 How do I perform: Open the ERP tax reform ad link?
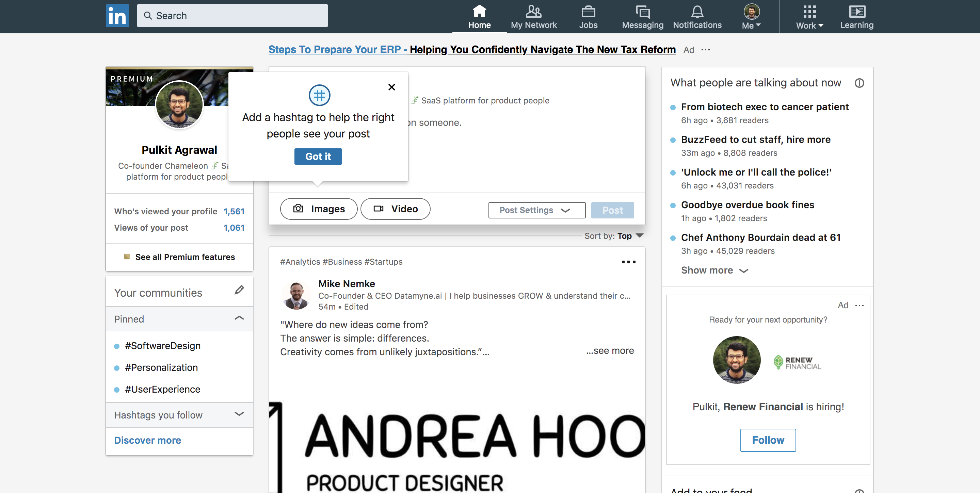click(472, 49)
